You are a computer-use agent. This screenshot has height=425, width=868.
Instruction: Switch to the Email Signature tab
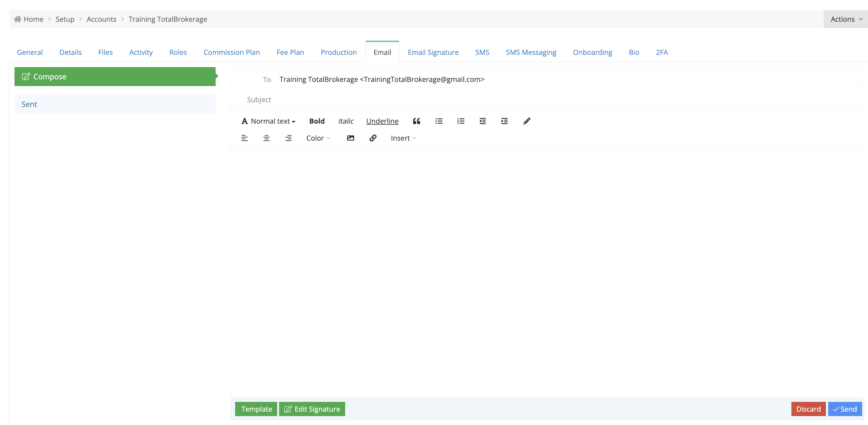click(433, 52)
